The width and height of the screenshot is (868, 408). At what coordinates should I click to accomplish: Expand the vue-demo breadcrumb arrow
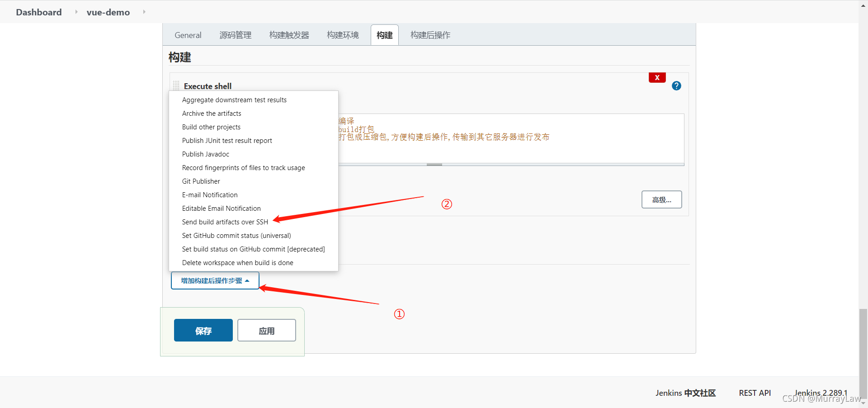(x=144, y=12)
